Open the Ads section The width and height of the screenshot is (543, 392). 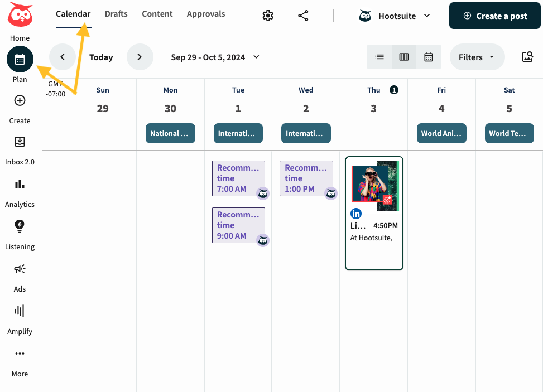[20, 269]
